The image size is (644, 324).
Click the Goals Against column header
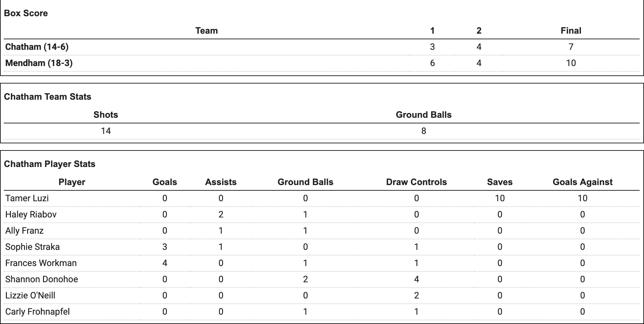click(x=582, y=182)
